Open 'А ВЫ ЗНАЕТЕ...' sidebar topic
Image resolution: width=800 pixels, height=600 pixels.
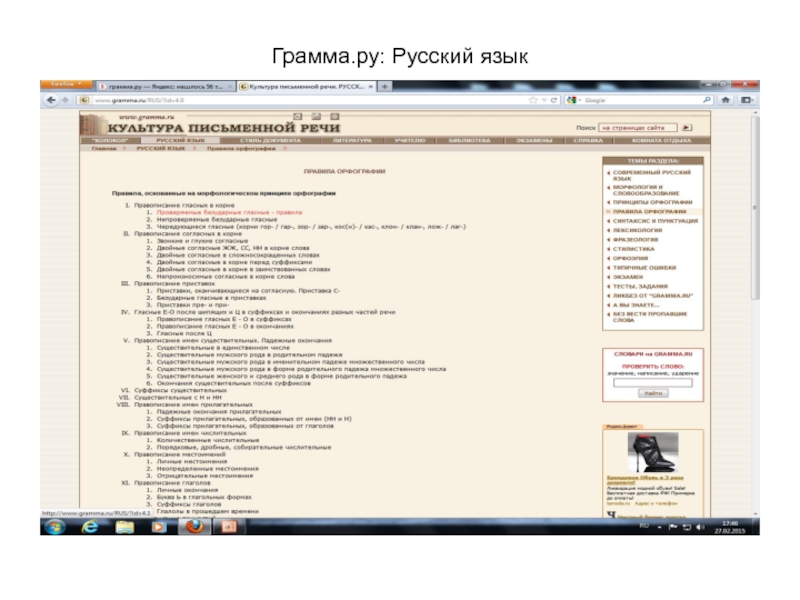pos(636,305)
